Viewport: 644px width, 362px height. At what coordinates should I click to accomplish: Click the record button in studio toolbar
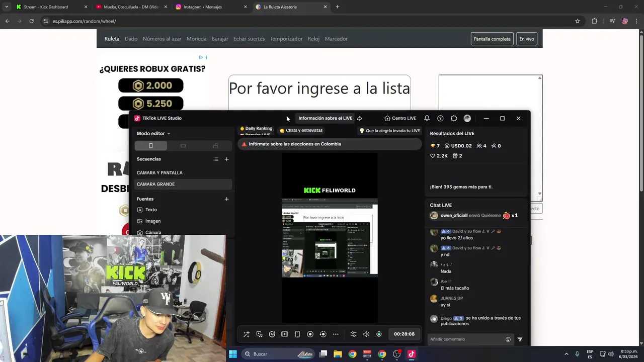pos(310,334)
